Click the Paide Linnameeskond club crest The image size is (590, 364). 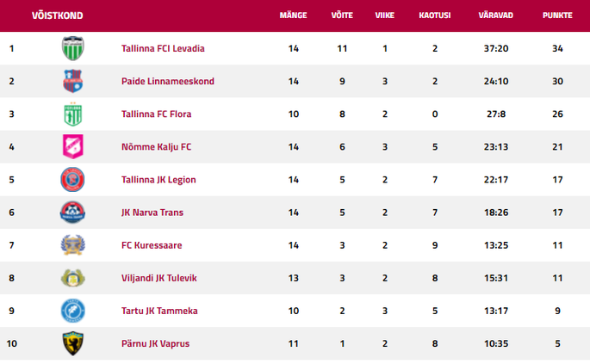click(73, 81)
